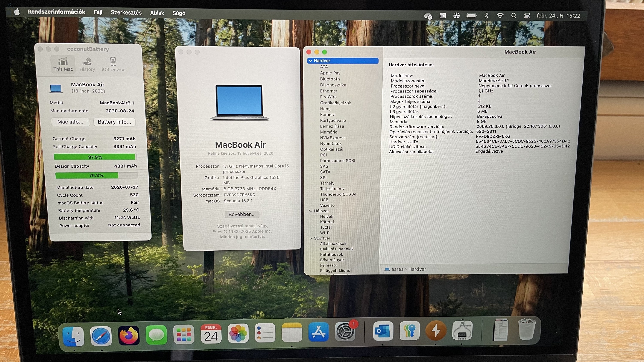Viewport: 644px width, 362px height.
Task: Open Spotlight search in menu bar
Action: (514, 16)
